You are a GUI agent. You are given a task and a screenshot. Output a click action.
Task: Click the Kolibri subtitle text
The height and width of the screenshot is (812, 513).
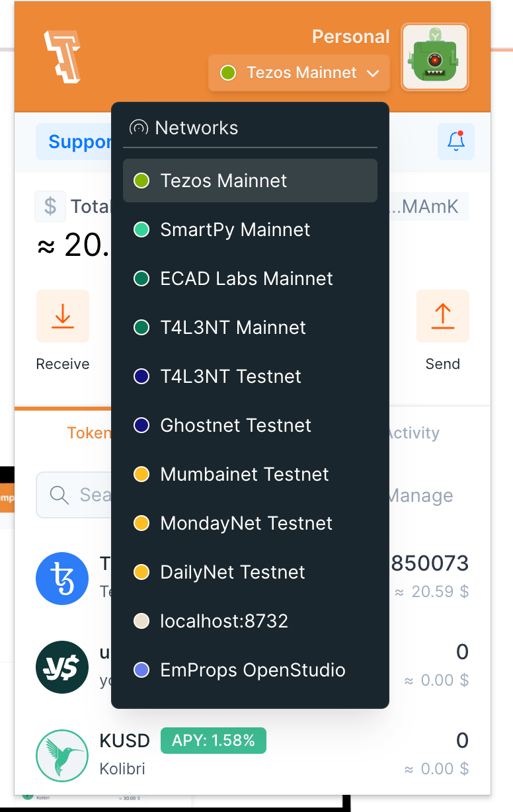(122, 769)
